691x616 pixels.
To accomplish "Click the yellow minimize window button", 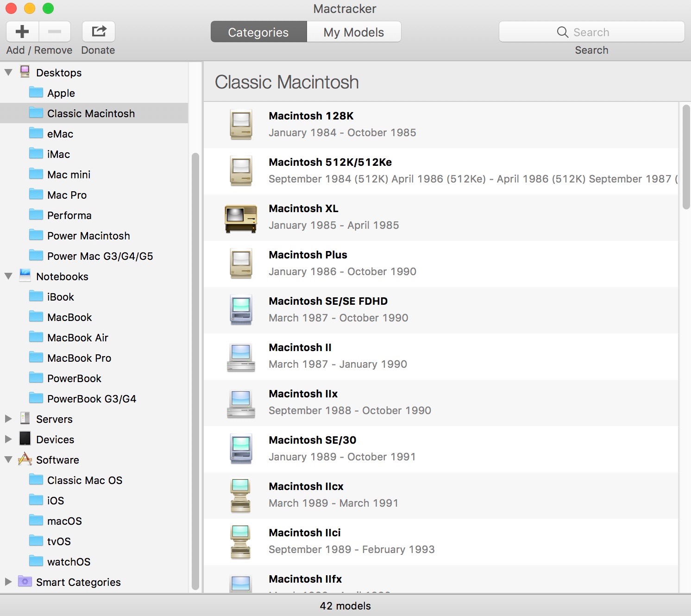I will [x=30, y=8].
